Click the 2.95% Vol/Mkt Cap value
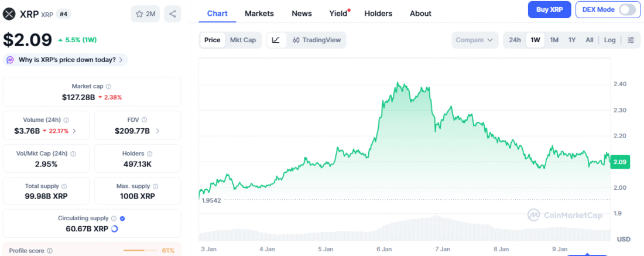This screenshot has width=644, height=256. tap(46, 165)
